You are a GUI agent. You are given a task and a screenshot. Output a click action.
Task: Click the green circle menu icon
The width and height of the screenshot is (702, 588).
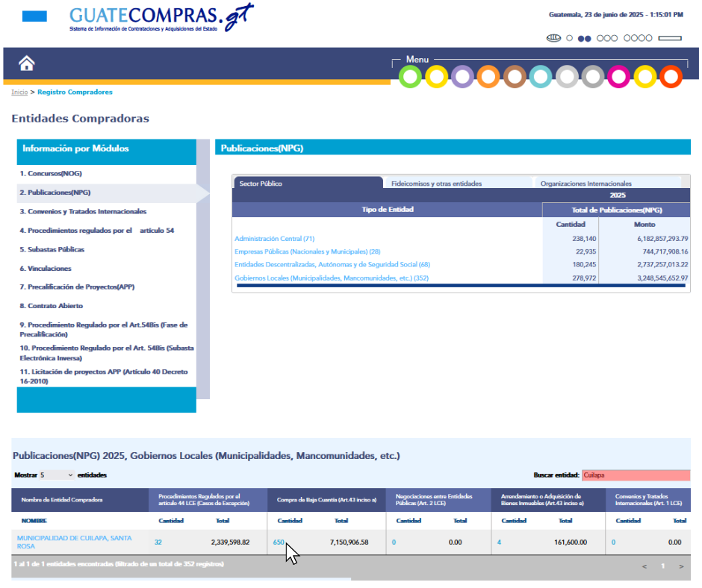click(x=410, y=77)
